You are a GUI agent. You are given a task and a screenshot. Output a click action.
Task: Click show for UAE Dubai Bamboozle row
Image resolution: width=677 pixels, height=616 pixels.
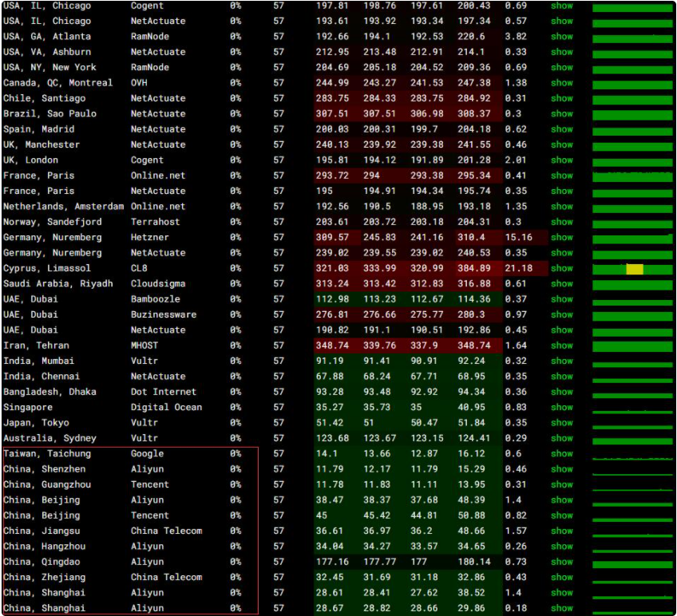(x=561, y=299)
